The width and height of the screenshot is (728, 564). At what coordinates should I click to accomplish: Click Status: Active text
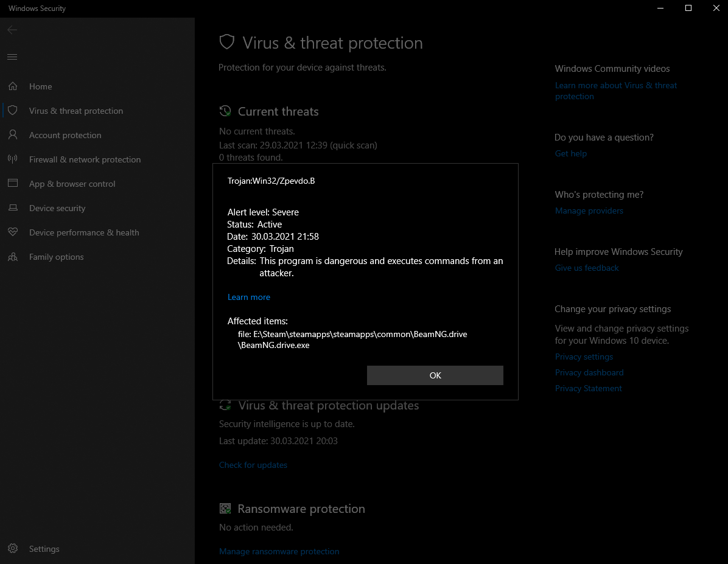pyautogui.click(x=254, y=225)
